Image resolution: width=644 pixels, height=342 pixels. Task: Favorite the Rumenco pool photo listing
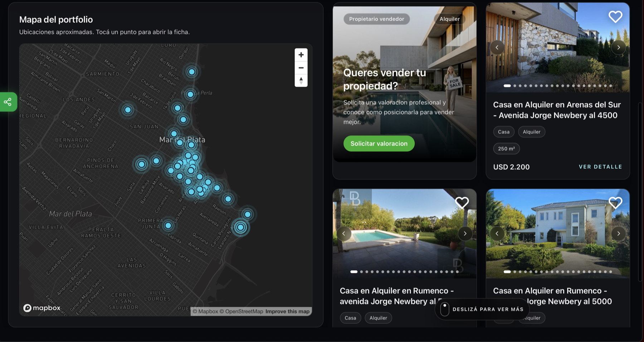[x=462, y=203]
